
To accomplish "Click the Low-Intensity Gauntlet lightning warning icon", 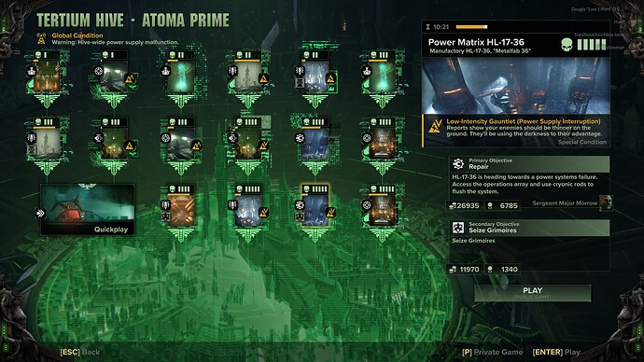I will 435,126.
